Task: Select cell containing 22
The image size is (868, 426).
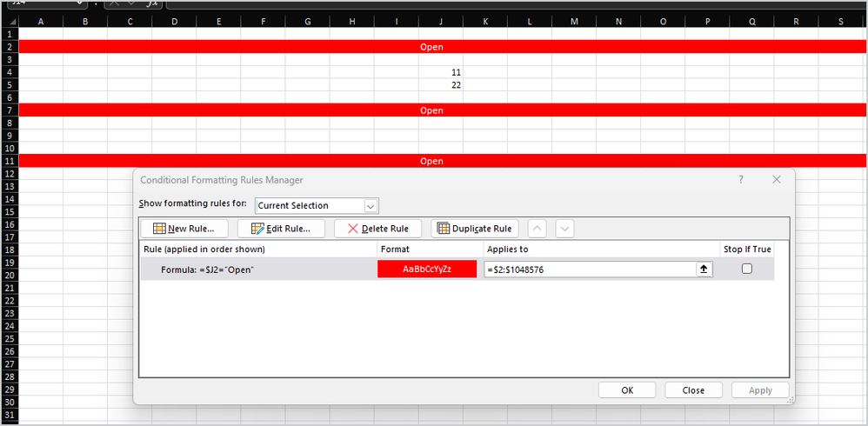Action: pyautogui.click(x=441, y=85)
